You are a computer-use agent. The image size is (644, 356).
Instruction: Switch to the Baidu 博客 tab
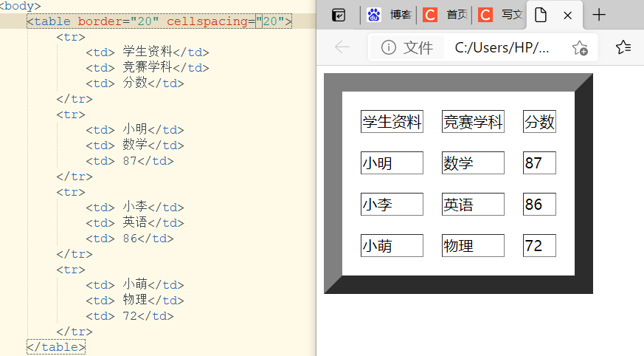[389, 16]
